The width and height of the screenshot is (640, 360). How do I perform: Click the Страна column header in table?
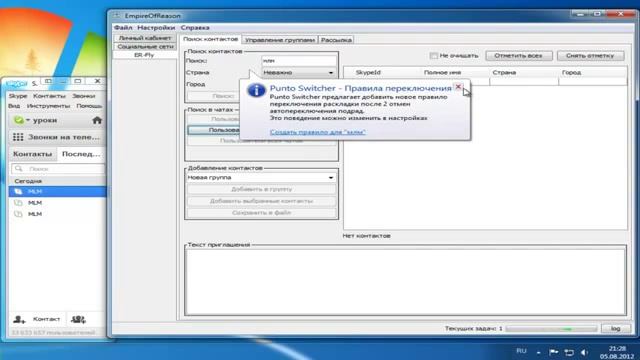point(504,72)
